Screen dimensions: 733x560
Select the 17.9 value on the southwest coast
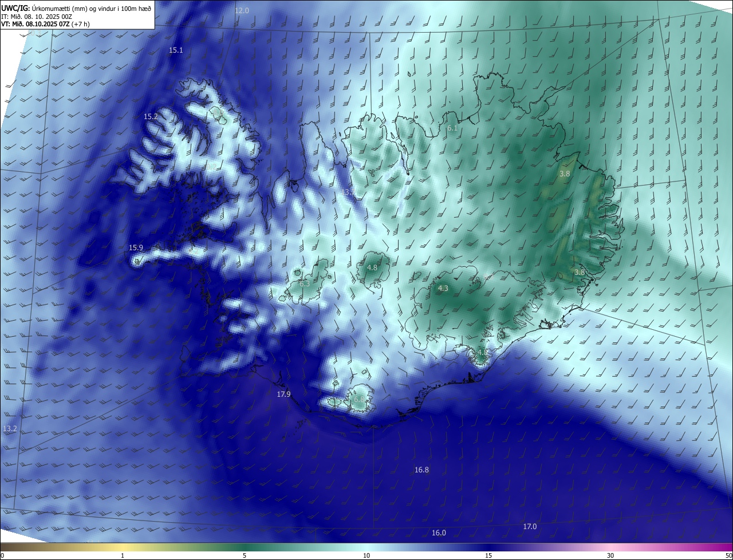[x=284, y=395]
